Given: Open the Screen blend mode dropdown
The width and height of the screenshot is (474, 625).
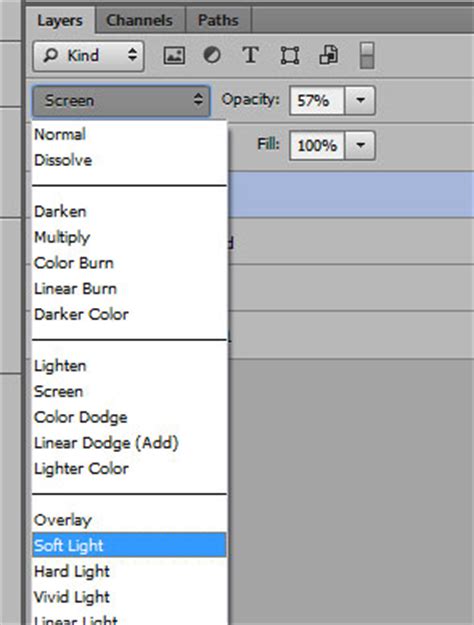Looking at the screenshot, I should point(121,101).
